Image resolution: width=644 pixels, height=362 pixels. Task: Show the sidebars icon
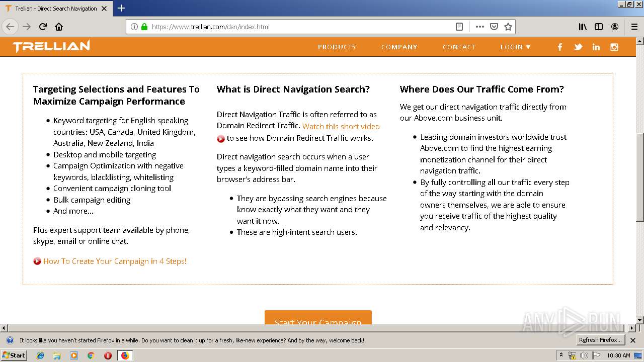tap(599, 27)
